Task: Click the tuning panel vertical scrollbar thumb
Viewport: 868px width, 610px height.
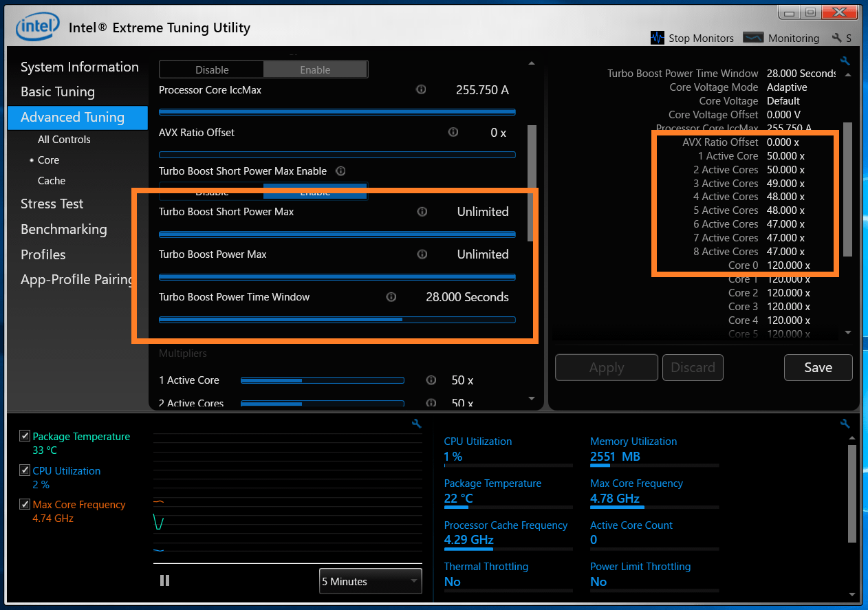Action: tap(531, 183)
